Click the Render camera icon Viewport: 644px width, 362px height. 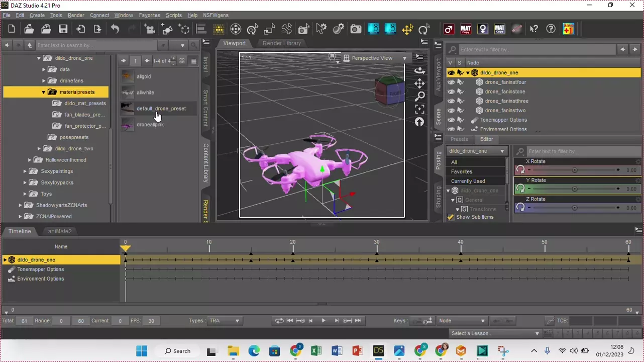click(x=356, y=29)
